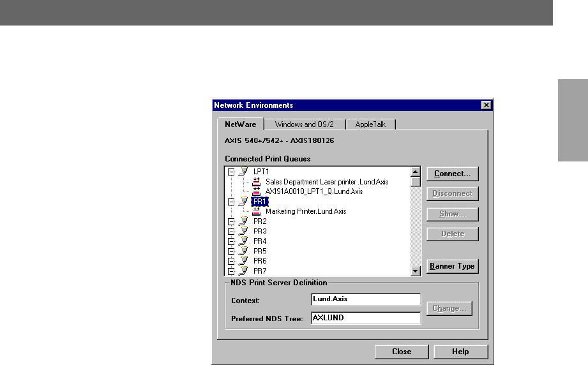Toggle the FR3 tree expander box
The height and width of the screenshot is (365, 588).
pos(231,231)
